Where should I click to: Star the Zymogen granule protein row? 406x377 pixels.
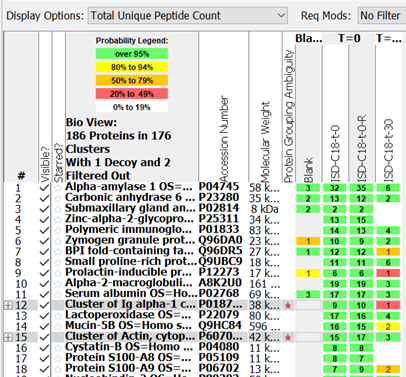[58, 241]
